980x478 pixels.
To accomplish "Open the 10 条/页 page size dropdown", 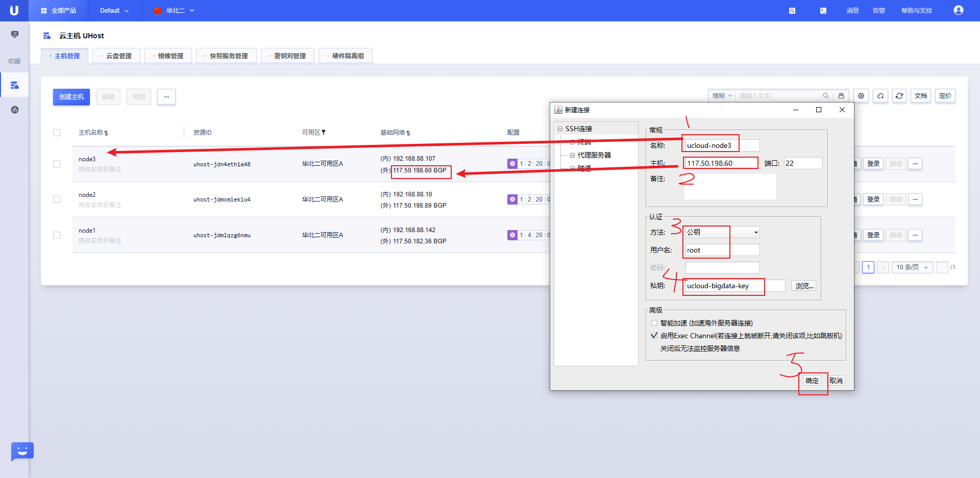I will (x=913, y=267).
